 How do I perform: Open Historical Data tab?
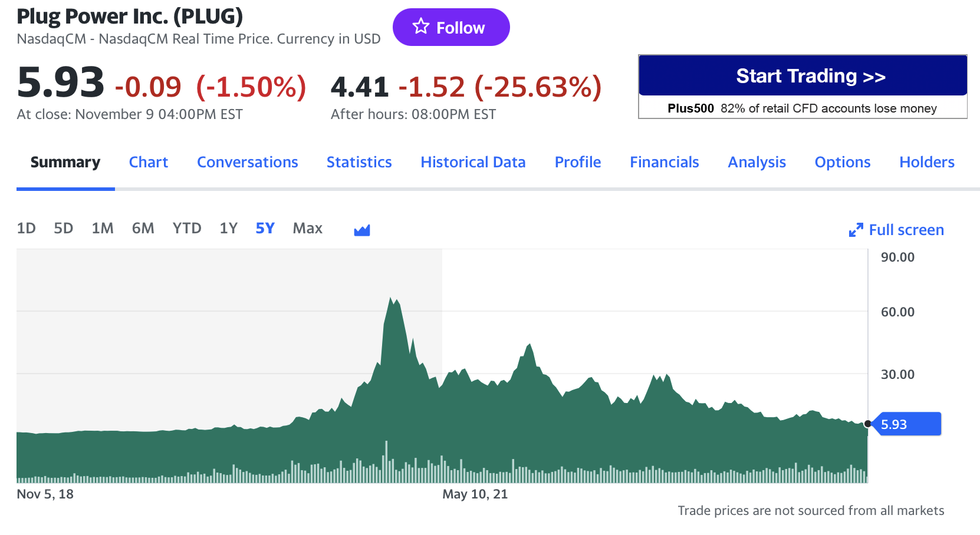473,162
